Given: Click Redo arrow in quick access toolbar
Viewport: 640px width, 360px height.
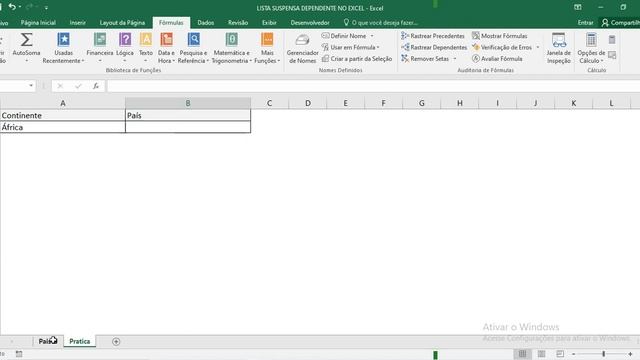Looking at the screenshot, I should 30,7.
